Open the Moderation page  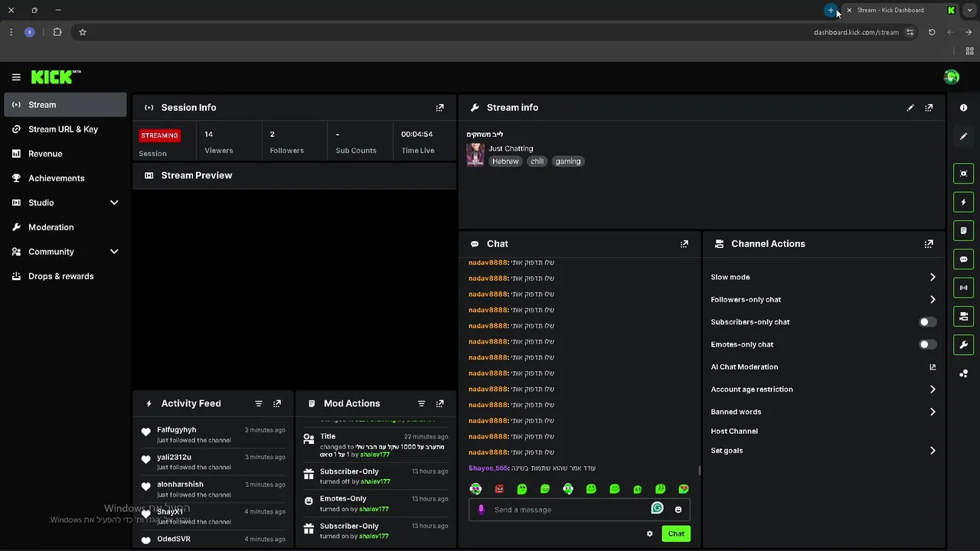click(x=65, y=227)
